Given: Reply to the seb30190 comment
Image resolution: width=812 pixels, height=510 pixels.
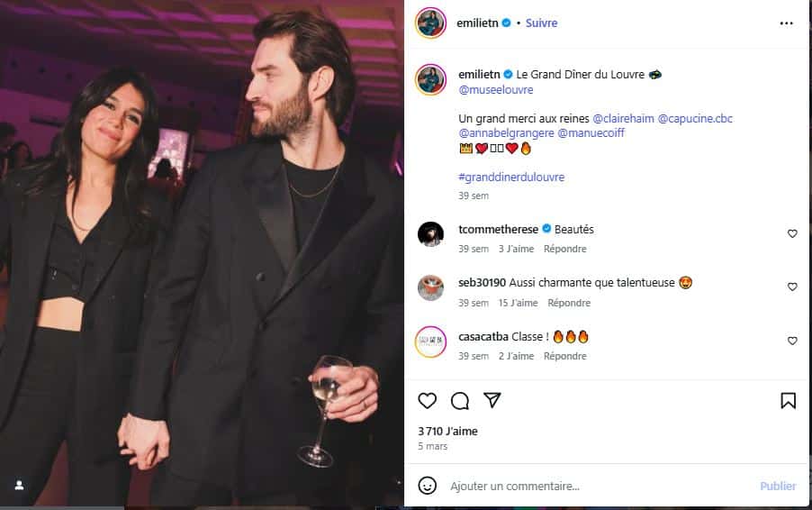Looking at the screenshot, I should tap(569, 303).
